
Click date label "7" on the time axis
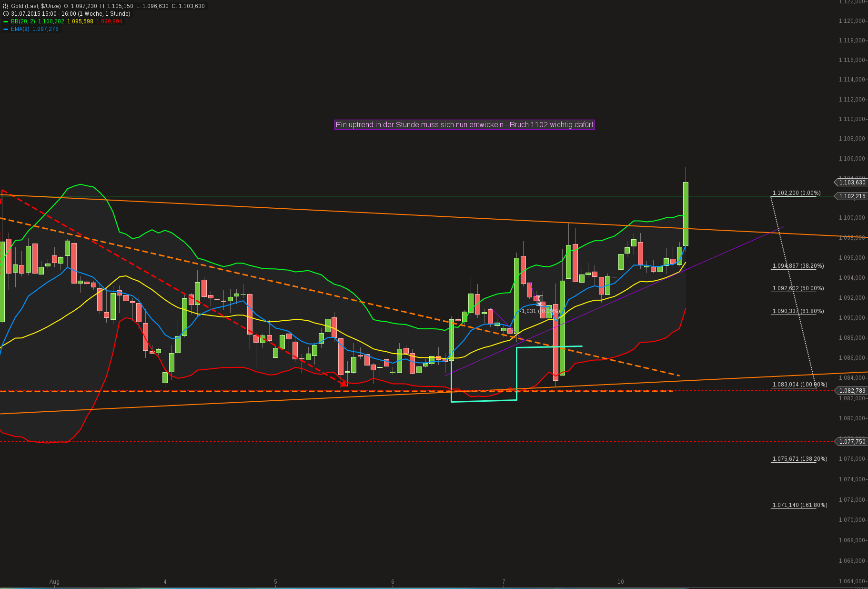click(504, 582)
